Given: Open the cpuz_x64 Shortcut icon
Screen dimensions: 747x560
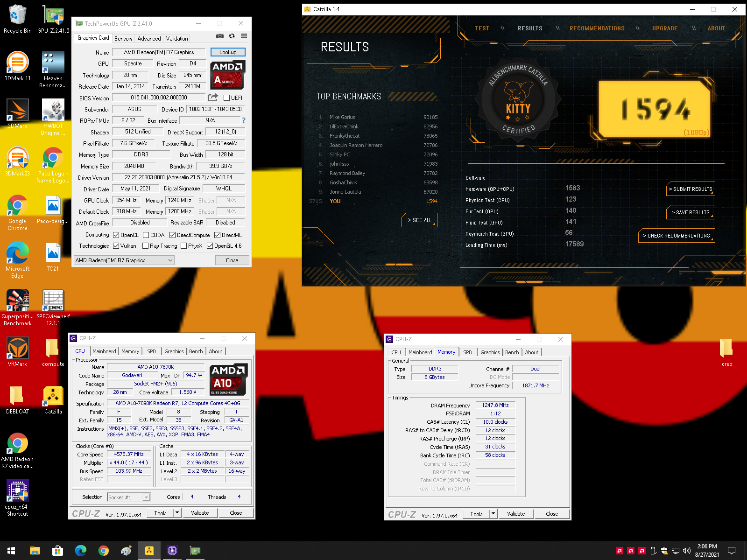Looking at the screenshot, I should 18,498.
